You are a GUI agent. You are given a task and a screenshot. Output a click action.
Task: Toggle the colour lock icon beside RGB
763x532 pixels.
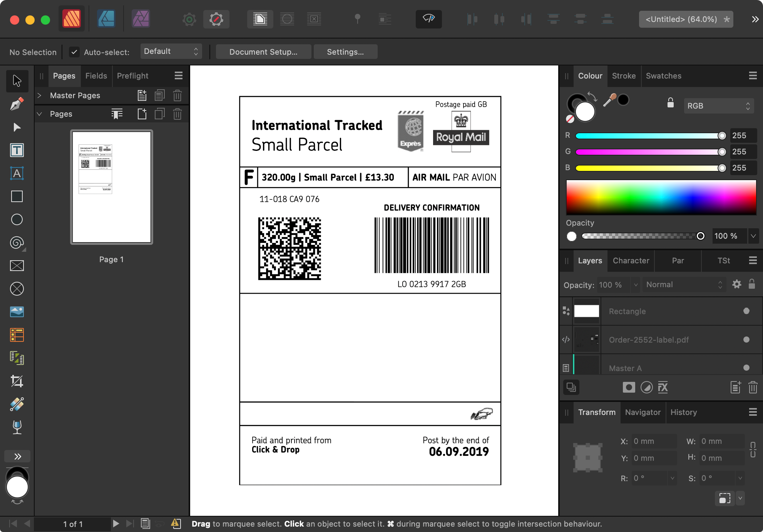click(x=670, y=103)
